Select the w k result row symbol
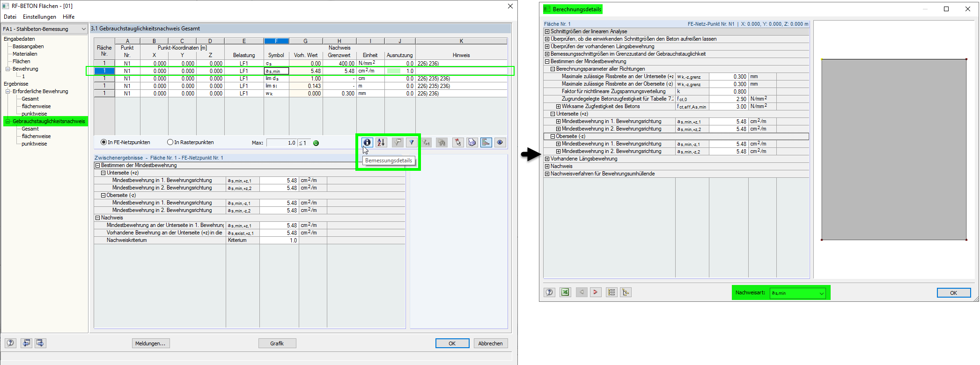The image size is (980, 365). [x=276, y=94]
